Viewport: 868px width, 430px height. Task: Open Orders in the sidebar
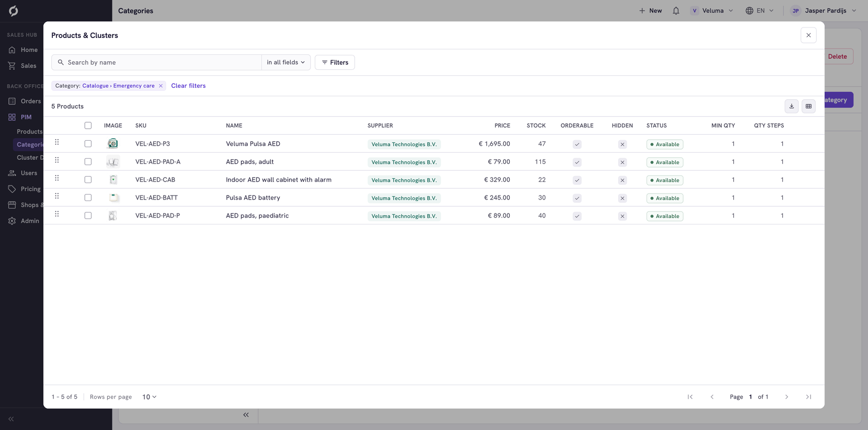(x=24, y=101)
